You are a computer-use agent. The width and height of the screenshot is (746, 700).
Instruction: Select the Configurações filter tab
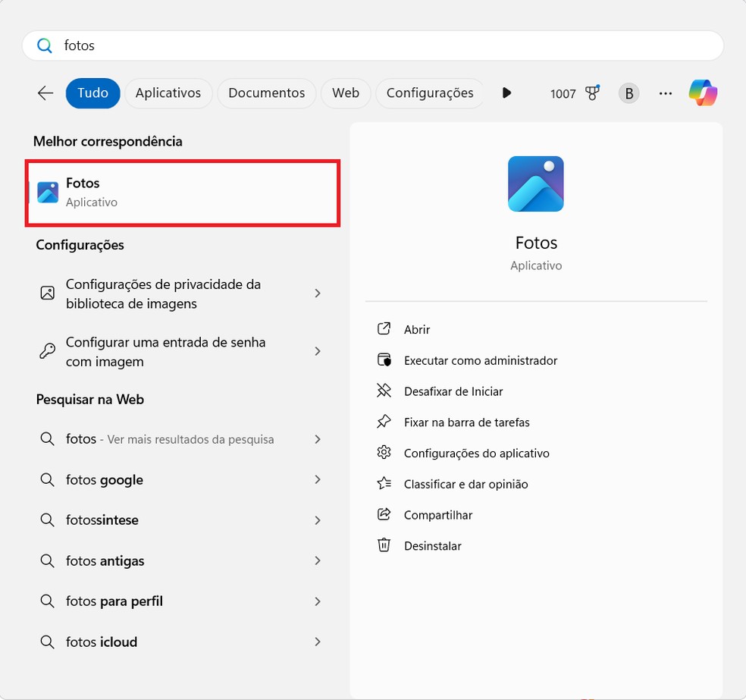[x=430, y=93]
